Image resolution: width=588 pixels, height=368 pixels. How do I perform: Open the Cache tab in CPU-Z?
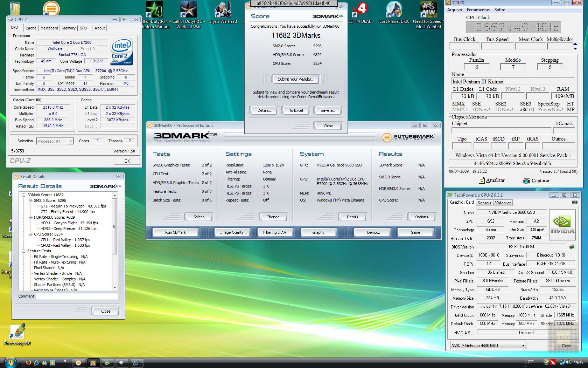31,28
